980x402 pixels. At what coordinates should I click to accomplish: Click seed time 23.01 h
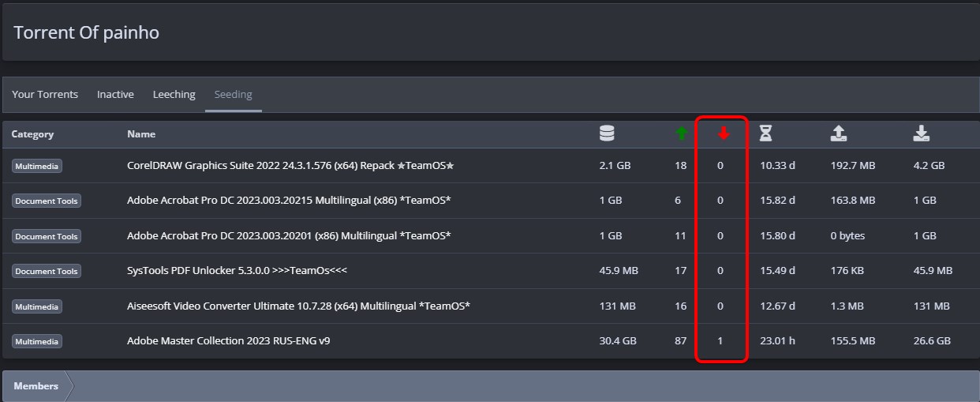point(778,341)
